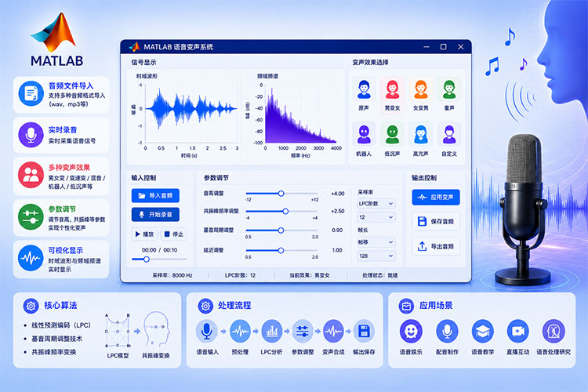The height and width of the screenshot is (392, 588).
Task: Click the playback progress slider under 00:00 / 00:10
Action: tap(159, 260)
